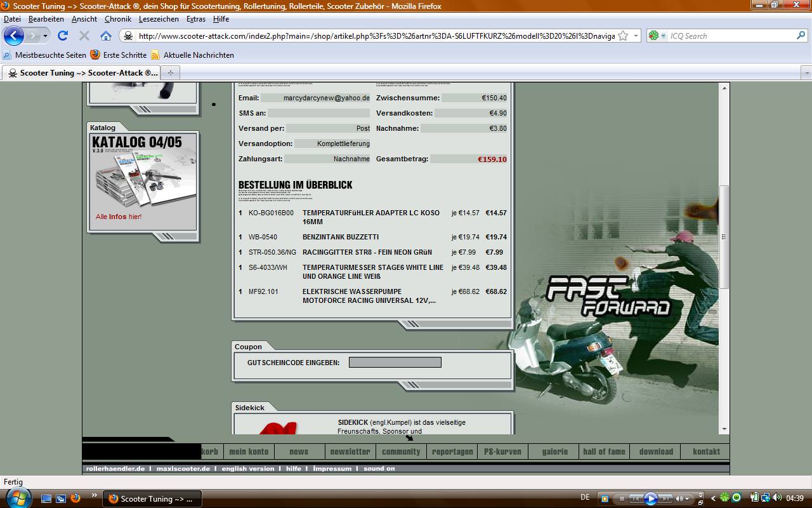Click the 'Alle Infos hier!' catalog link
Screen dimensions: 812x508
pyautogui.click(x=119, y=217)
